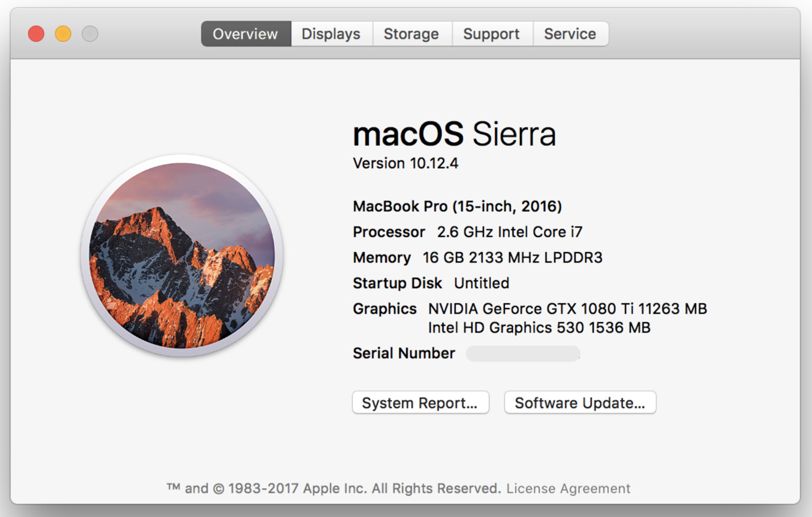Click the redacted serial number field
Image resolution: width=812 pixels, height=517 pixels.
(x=523, y=353)
